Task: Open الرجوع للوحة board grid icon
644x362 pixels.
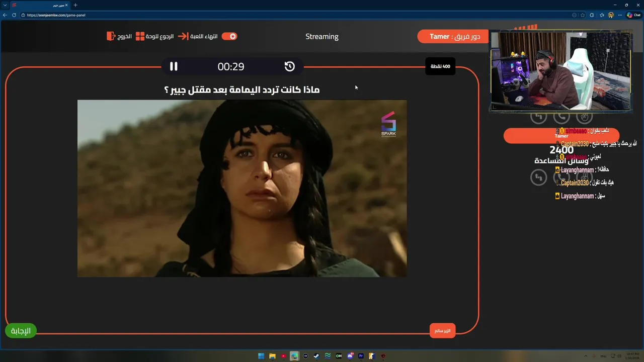Action: (140, 36)
